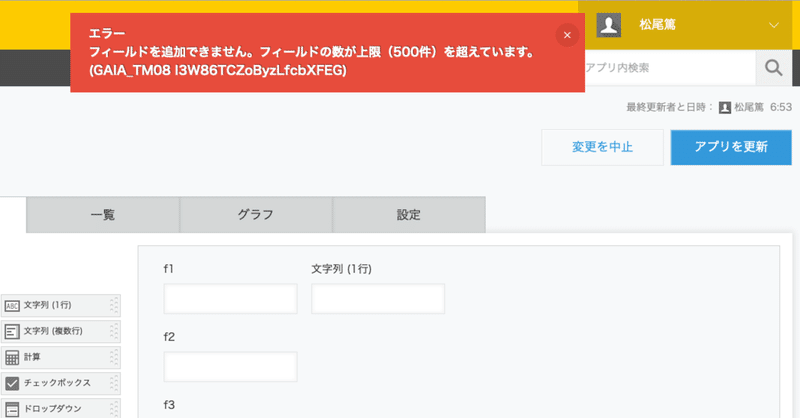The image size is (800, 418).
Task: Grab drag handle of 計算 palette item
Action: tap(113, 357)
